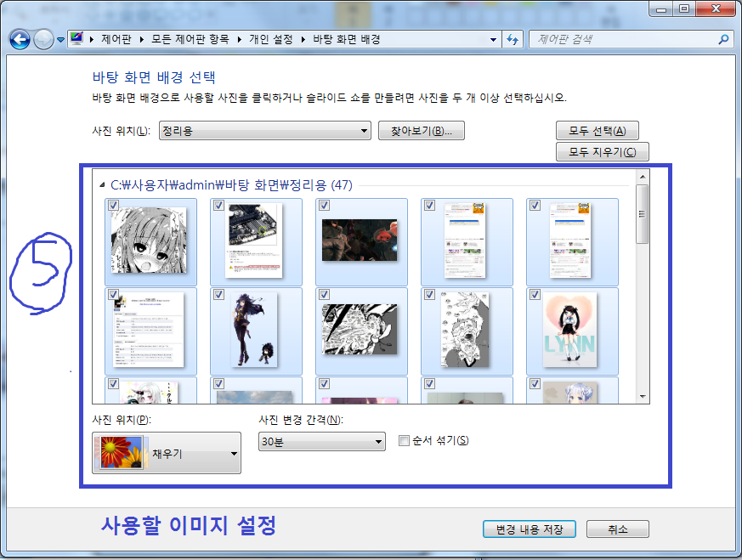742x560 pixels.
Task: Click the refresh icon beside address bar
Action: pos(513,39)
